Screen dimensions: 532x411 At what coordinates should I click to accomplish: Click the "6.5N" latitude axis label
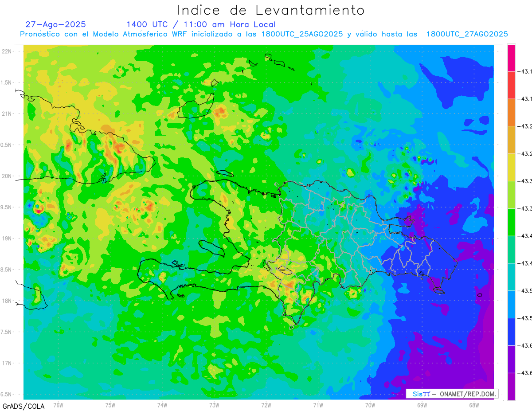[x=7, y=394]
